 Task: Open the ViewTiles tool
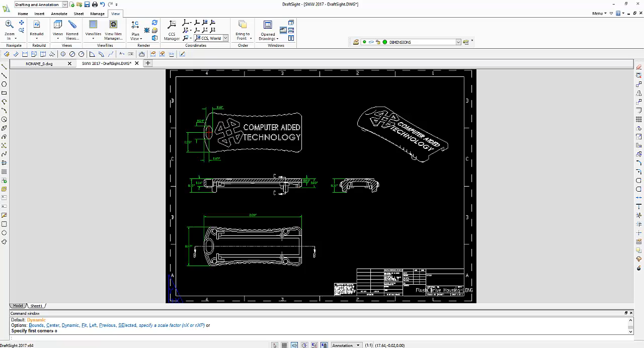tap(93, 24)
